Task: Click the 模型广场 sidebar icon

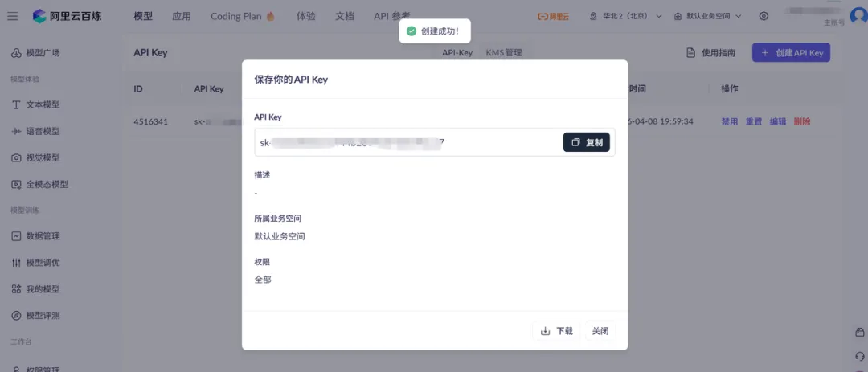Action: 16,53
